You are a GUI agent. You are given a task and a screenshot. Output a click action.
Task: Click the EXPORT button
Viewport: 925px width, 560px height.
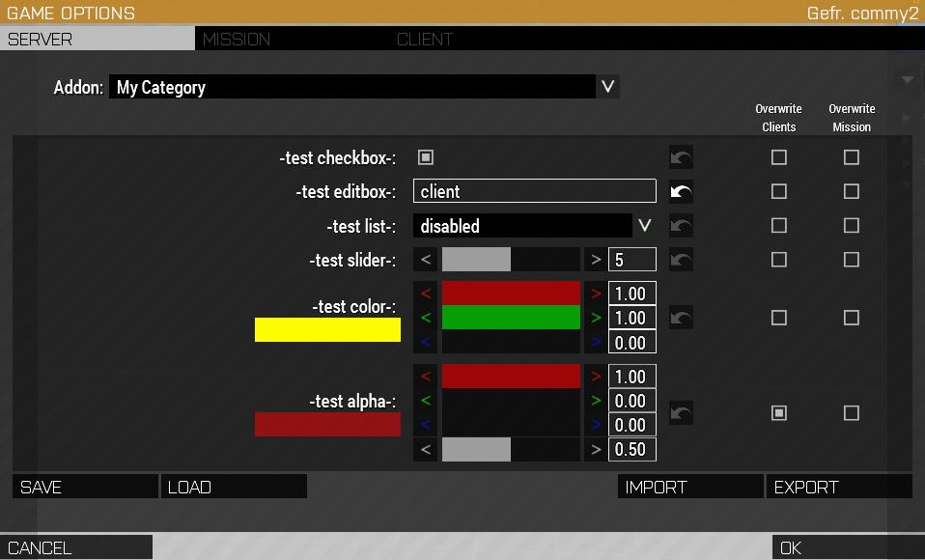pyautogui.click(x=839, y=487)
